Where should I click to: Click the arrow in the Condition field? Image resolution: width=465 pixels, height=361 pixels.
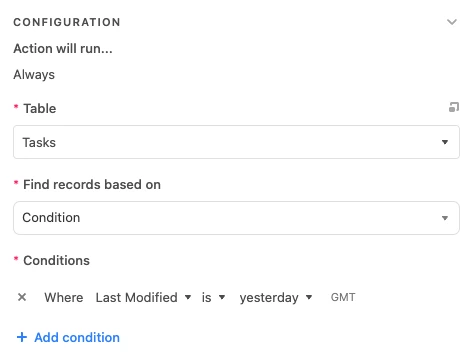[445, 218]
